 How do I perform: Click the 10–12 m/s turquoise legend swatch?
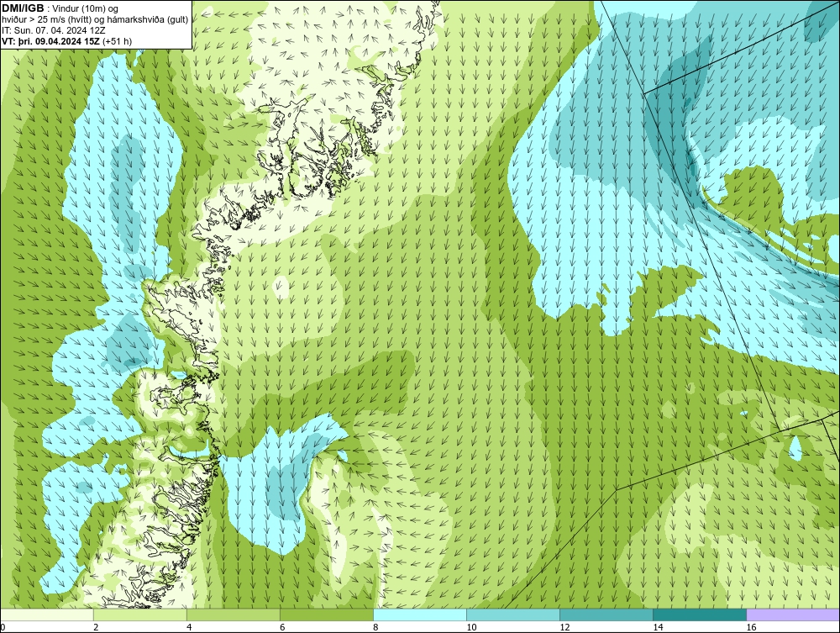coord(513,615)
